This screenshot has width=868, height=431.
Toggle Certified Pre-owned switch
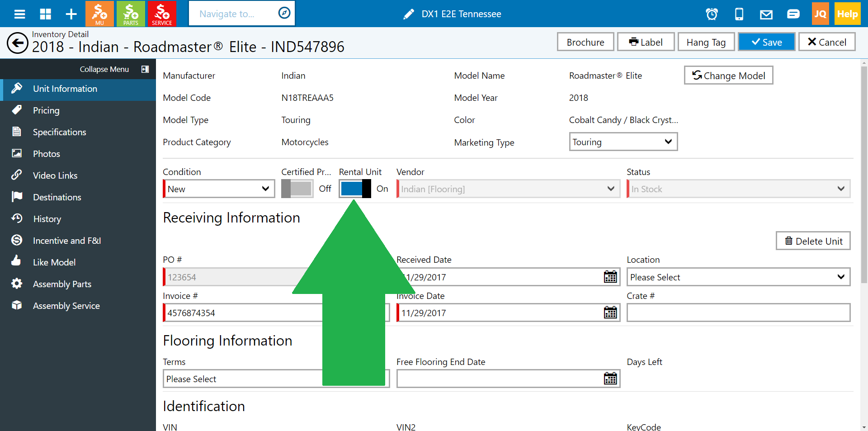(x=297, y=189)
